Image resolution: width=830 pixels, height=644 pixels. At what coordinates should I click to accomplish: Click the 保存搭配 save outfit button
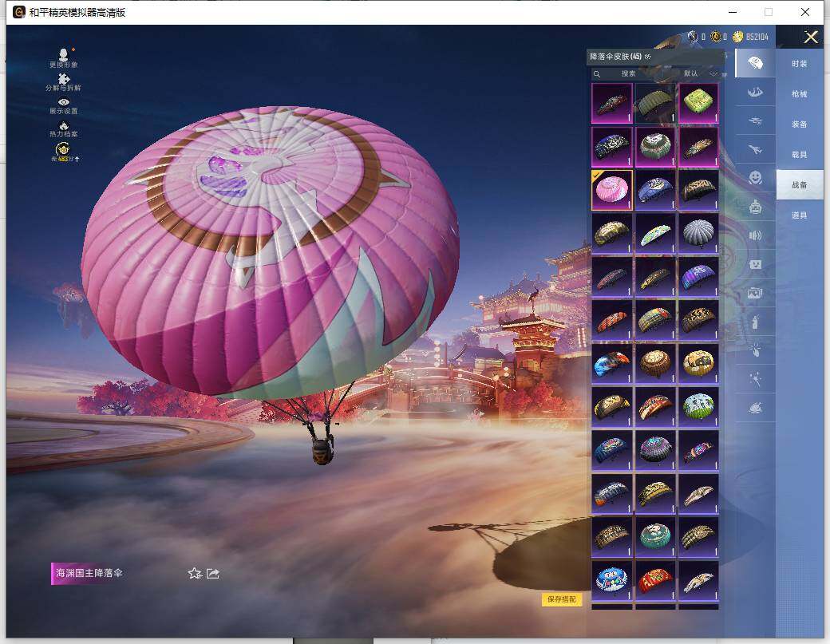point(562,599)
